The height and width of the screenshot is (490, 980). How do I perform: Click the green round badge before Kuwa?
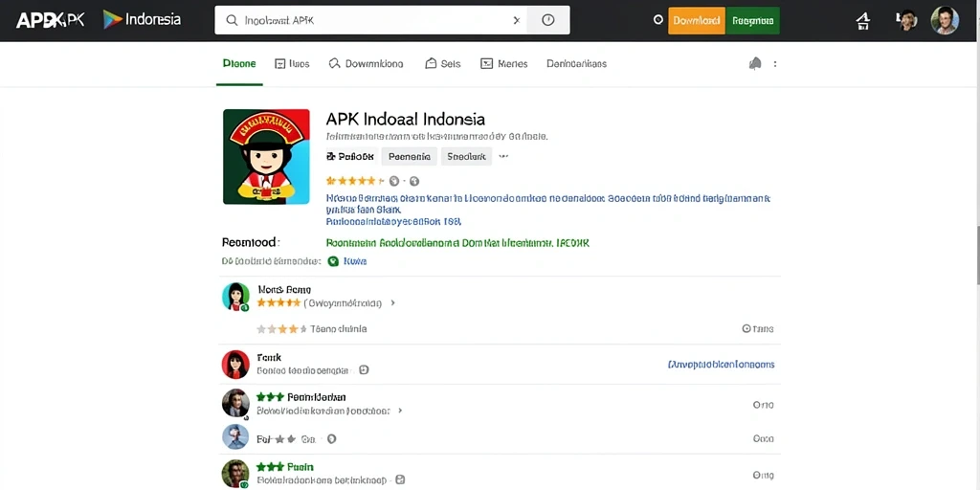(x=333, y=261)
